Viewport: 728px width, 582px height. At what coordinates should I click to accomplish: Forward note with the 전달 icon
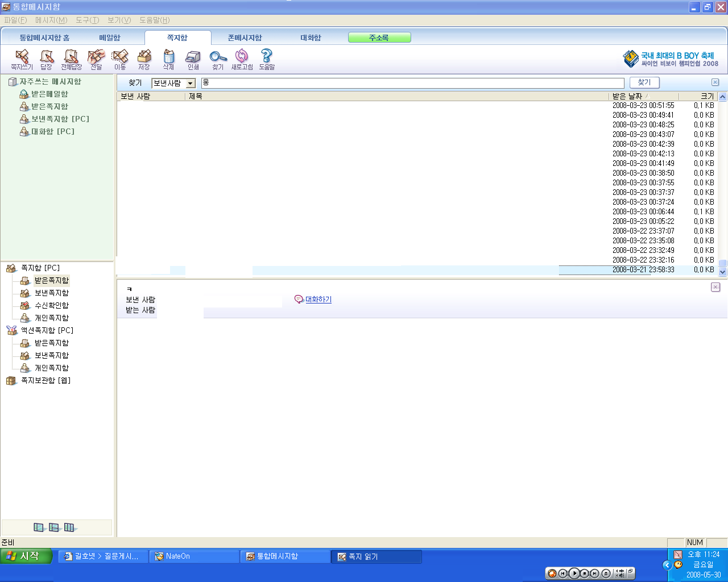pos(96,59)
